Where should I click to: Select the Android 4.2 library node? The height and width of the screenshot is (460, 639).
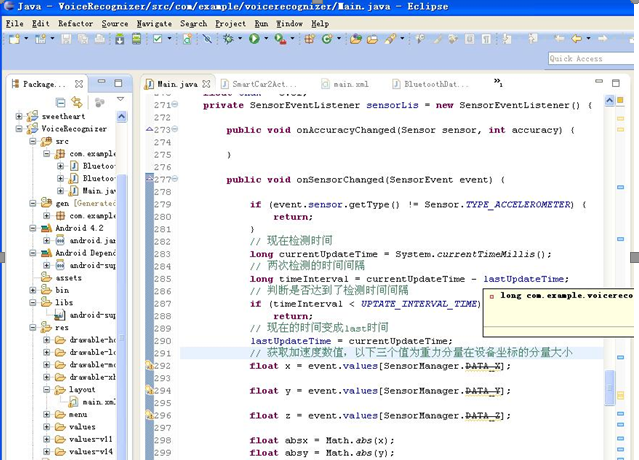click(73, 228)
